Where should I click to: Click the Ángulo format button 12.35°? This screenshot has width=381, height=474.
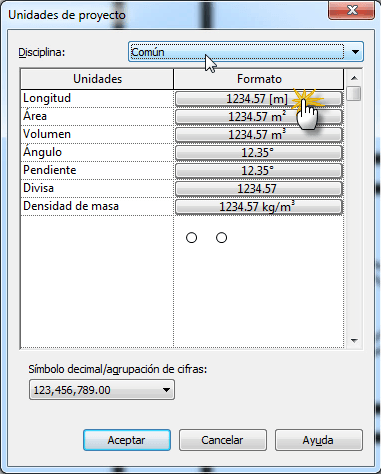click(x=259, y=153)
